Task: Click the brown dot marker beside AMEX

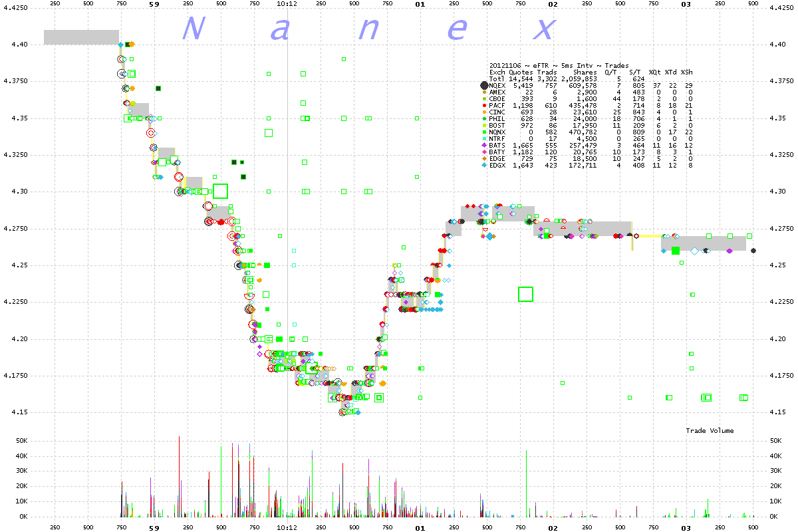Action: 484,92
